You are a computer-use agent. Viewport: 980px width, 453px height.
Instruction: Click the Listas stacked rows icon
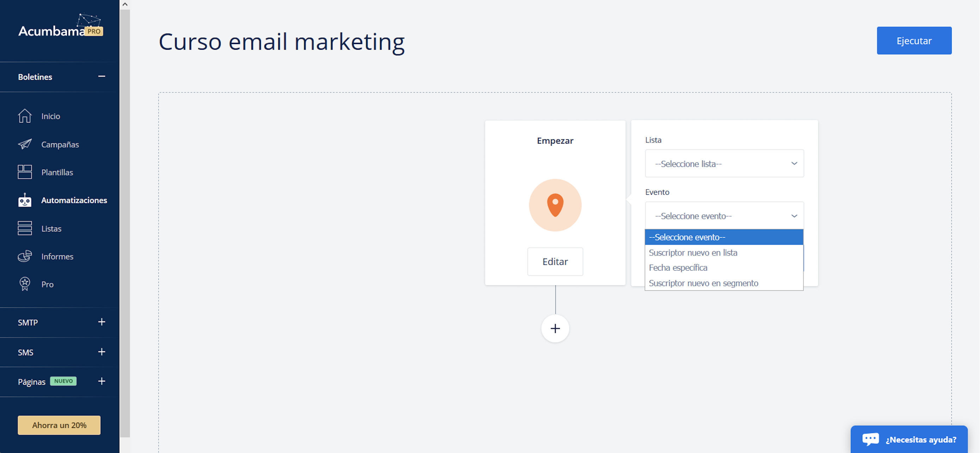pos(25,228)
